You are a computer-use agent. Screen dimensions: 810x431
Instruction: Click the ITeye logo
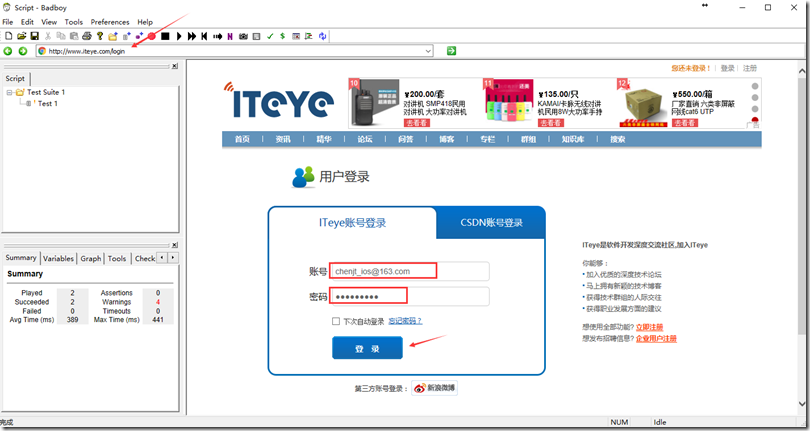[x=279, y=101]
